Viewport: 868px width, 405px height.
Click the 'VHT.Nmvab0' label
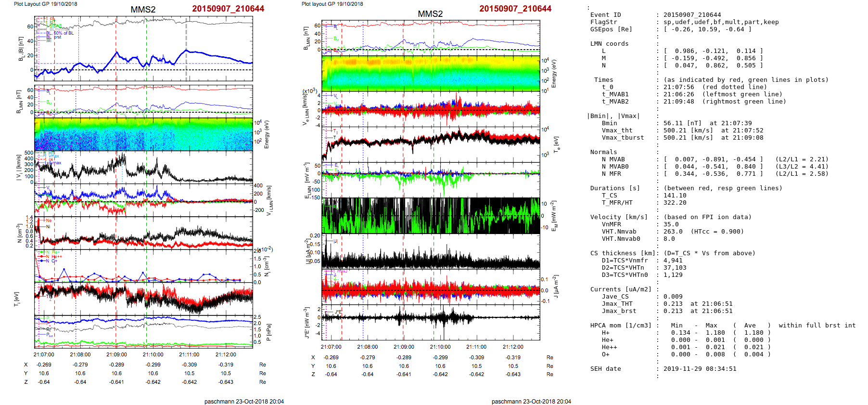click(621, 239)
